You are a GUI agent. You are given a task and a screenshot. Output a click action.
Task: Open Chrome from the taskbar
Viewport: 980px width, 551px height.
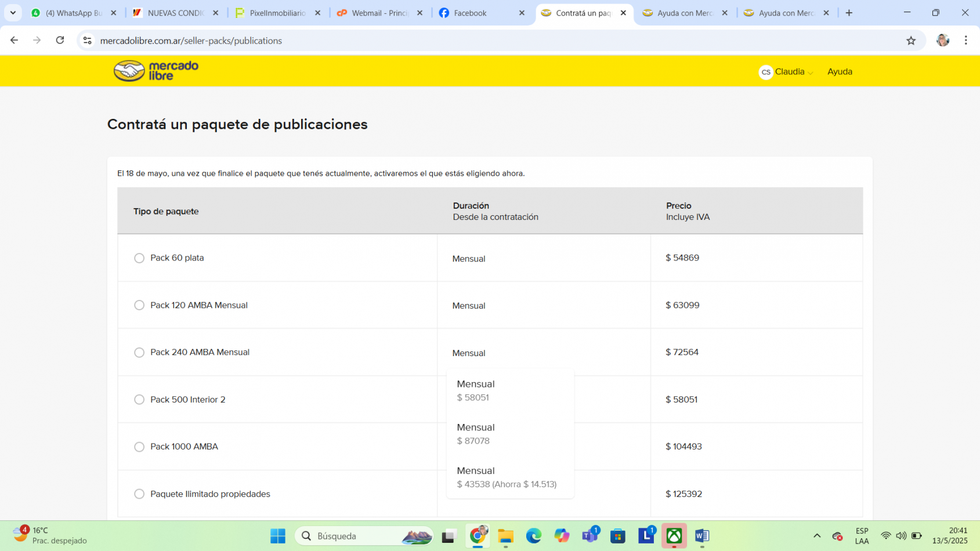pyautogui.click(x=478, y=536)
